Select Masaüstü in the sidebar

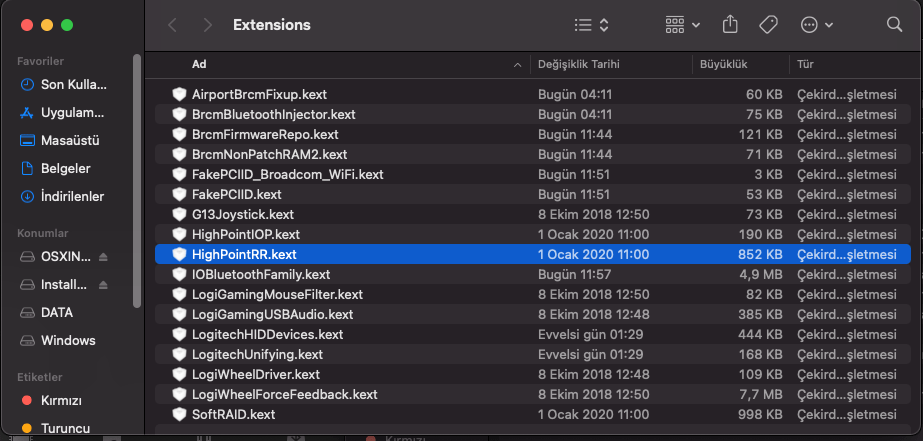click(x=70, y=140)
